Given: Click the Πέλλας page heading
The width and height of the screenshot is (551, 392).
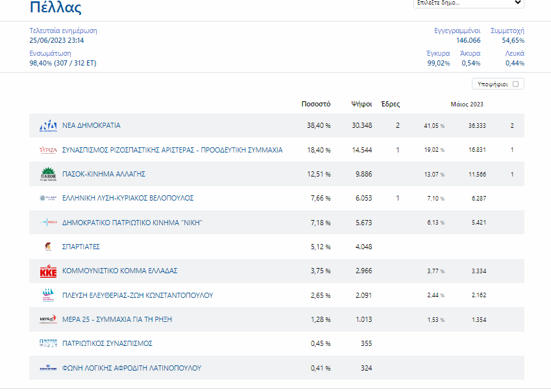Looking at the screenshot, I should 56,7.
